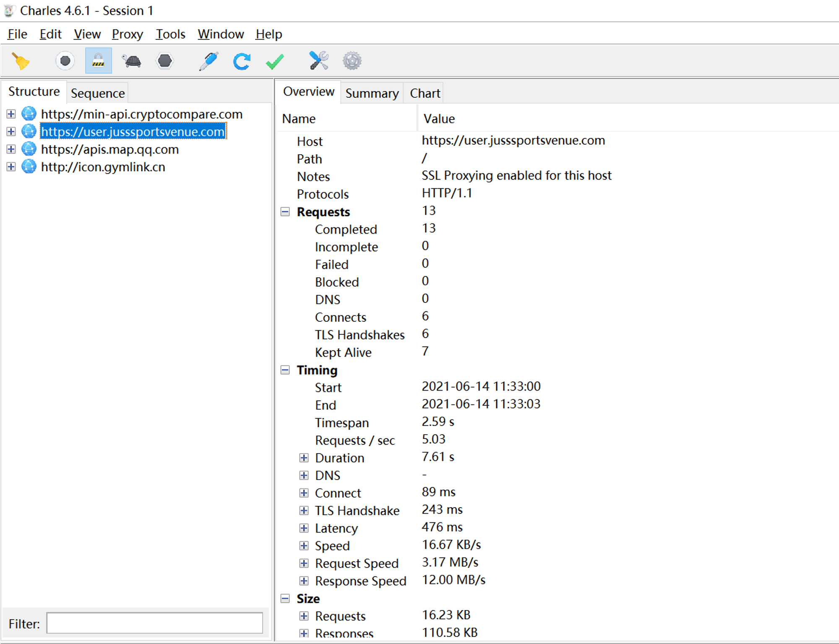This screenshot has width=839, height=644.
Task: Open settings with the gear icon
Action: click(352, 61)
